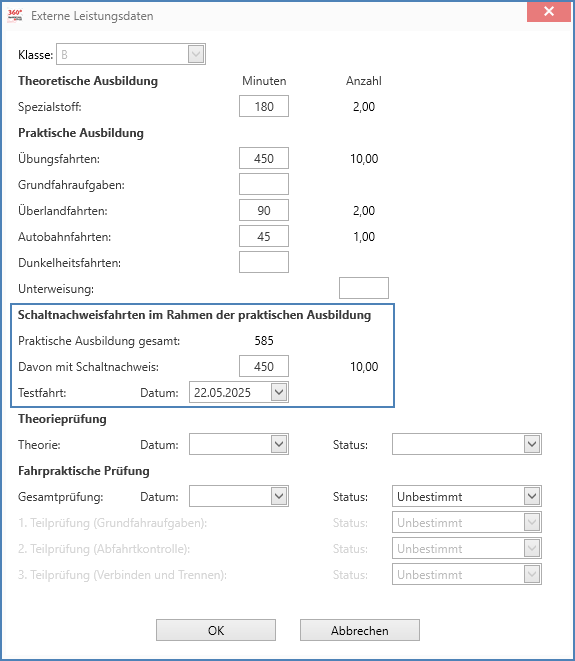Click the Spezialstoff minutes field
Image resolution: width=575 pixels, height=661 pixels.
(x=264, y=106)
